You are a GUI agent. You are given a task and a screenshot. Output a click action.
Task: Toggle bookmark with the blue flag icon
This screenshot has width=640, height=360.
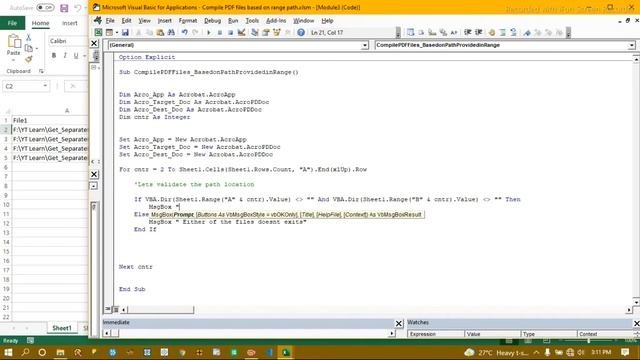pyautogui.click(x=527, y=32)
